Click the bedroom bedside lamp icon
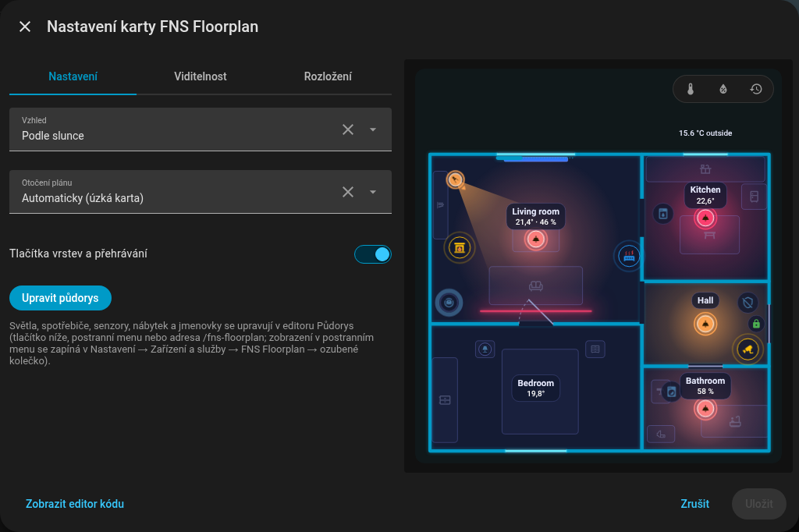799x532 pixels. coord(485,349)
